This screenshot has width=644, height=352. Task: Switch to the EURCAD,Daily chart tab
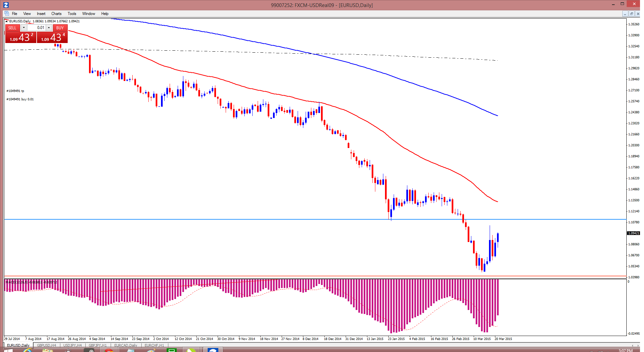(x=126, y=345)
